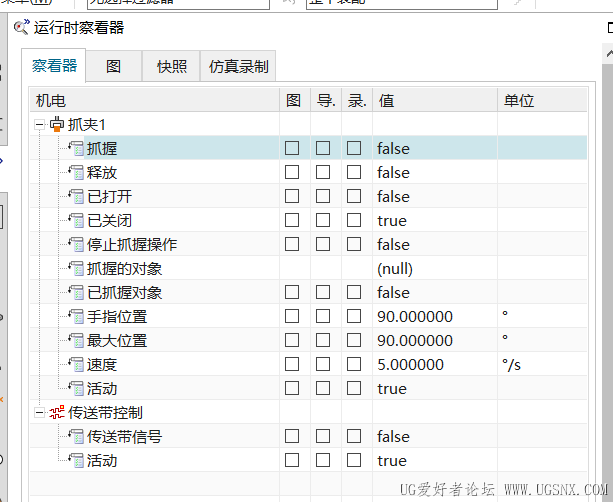Select the 最大位置 row label

pos(117,341)
